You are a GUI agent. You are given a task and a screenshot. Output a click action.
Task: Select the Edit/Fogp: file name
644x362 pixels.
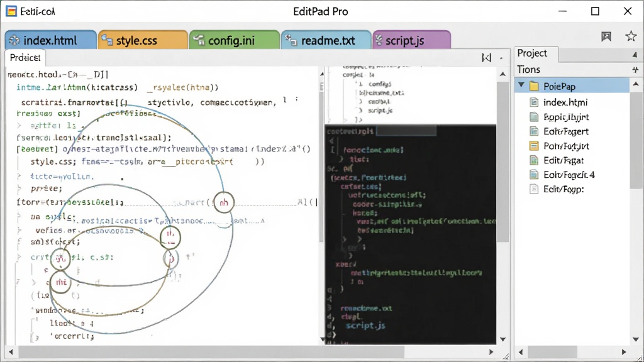coord(563,189)
